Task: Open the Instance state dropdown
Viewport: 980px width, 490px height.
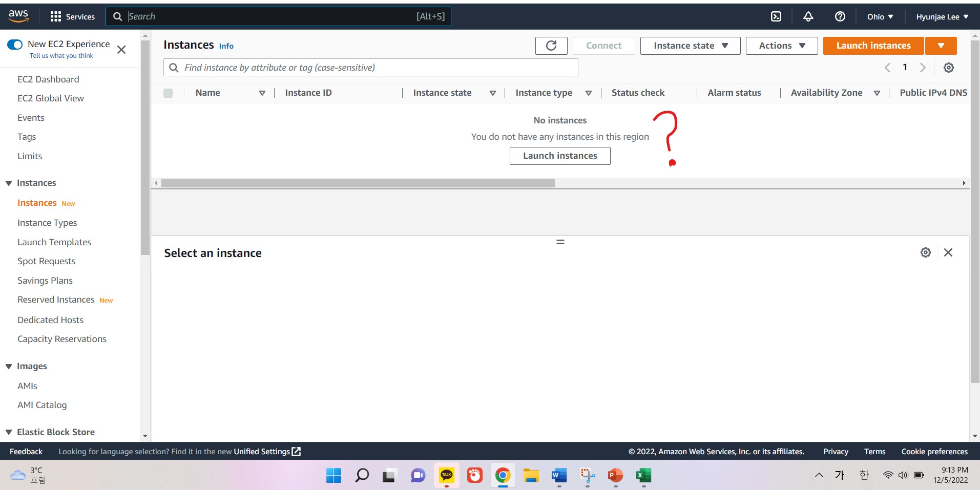Action: 690,46
